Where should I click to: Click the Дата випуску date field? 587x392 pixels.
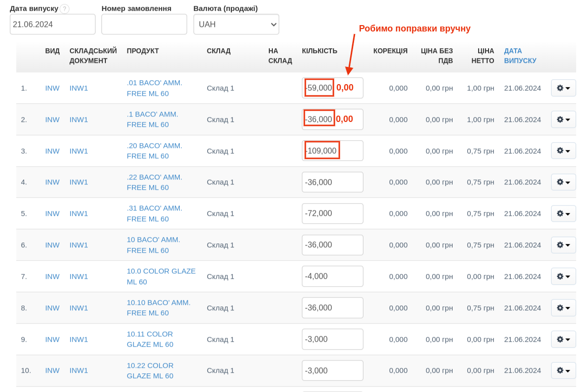tap(52, 24)
